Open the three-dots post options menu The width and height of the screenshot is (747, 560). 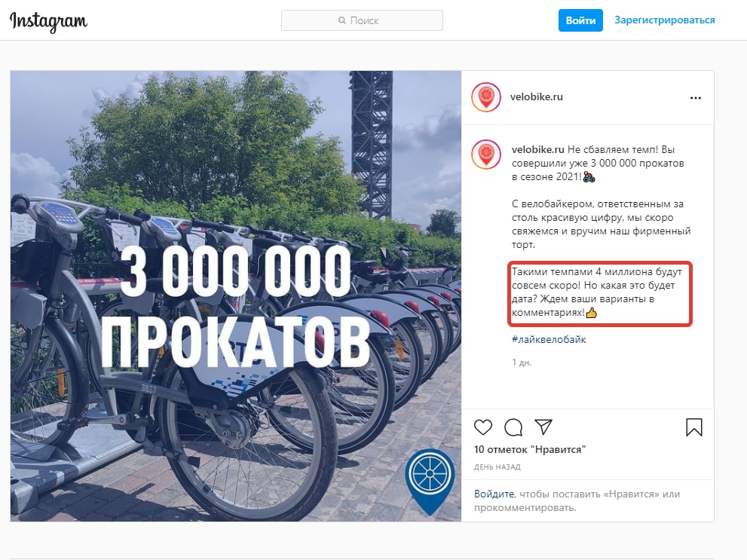pos(696,98)
